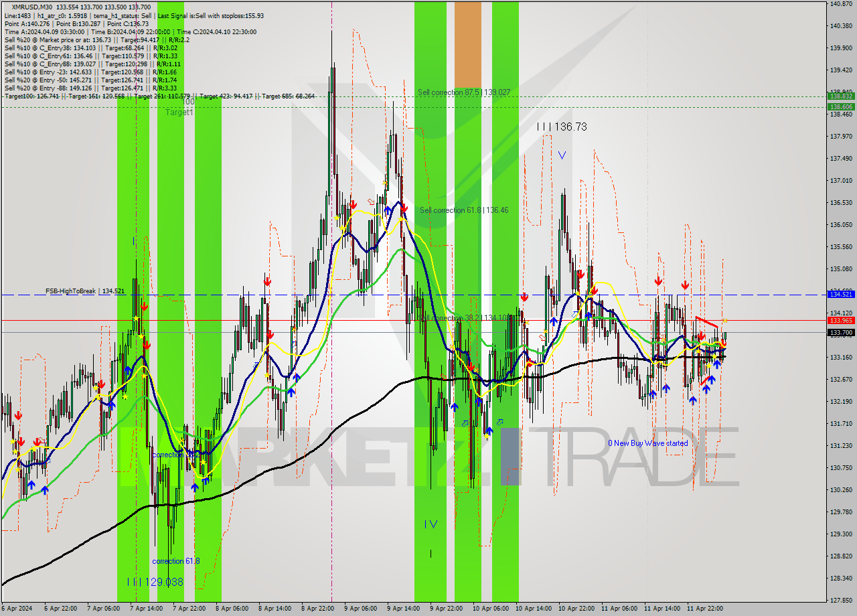Click the 'FSB-HighToBreak | 134.521' label
Screen dimensions: 857x616
pyautogui.click(x=85, y=291)
